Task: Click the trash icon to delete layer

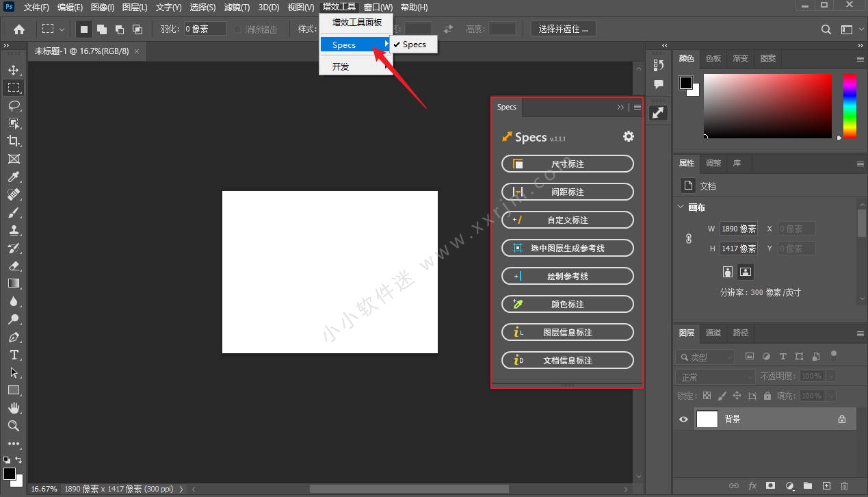Action: pyautogui.click(x=844, y=486)
